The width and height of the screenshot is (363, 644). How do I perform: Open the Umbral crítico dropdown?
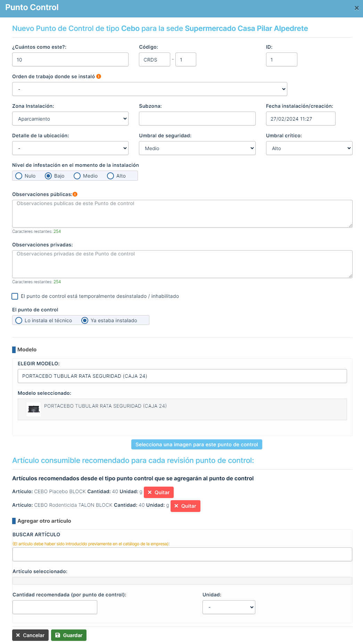(x=309, y=148)
